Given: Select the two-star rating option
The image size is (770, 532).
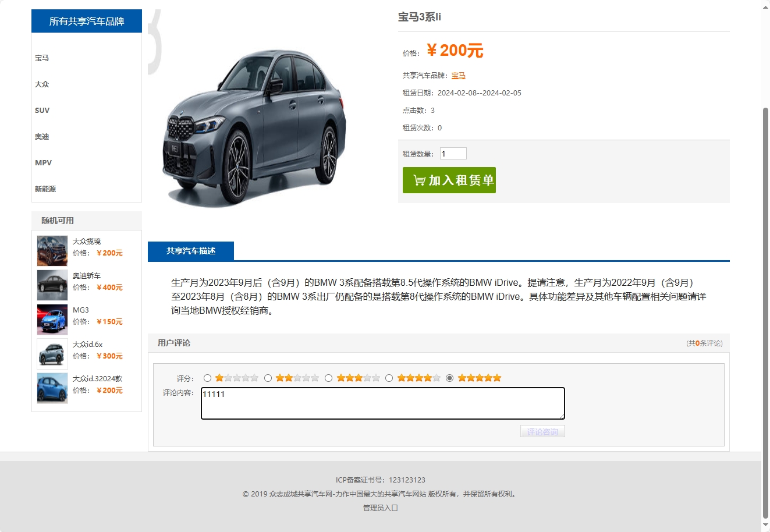Looking at the screenshot, I should point(268,377).
